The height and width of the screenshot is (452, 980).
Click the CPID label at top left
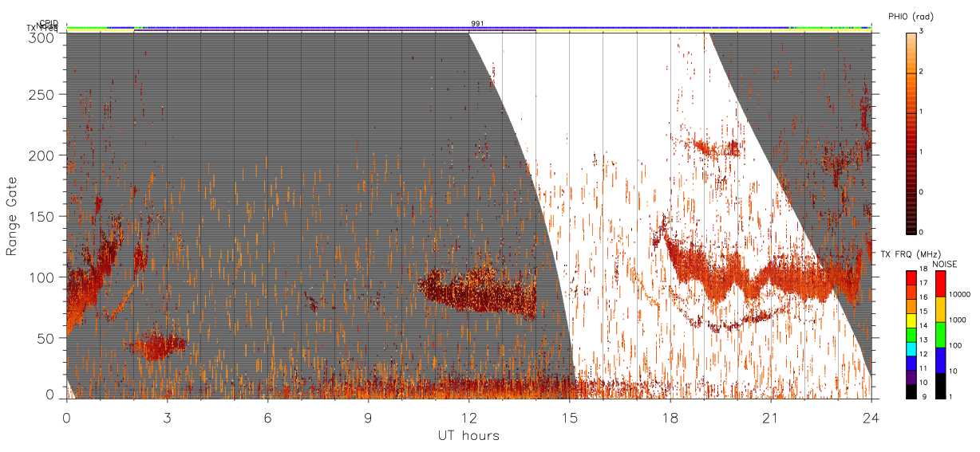click(49, 23)
